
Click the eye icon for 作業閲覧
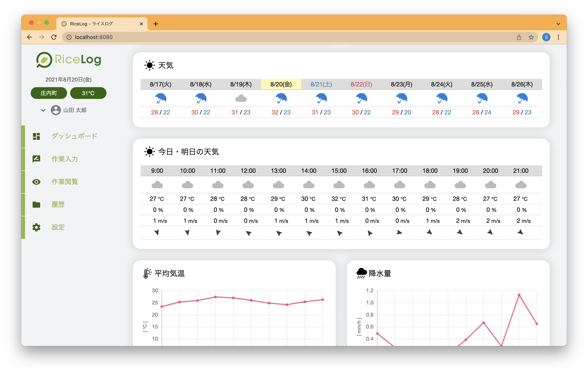click(36, 182)
